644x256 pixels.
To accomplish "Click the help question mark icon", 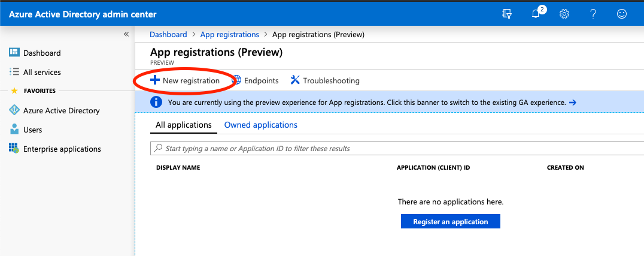I will pos(593,14).
